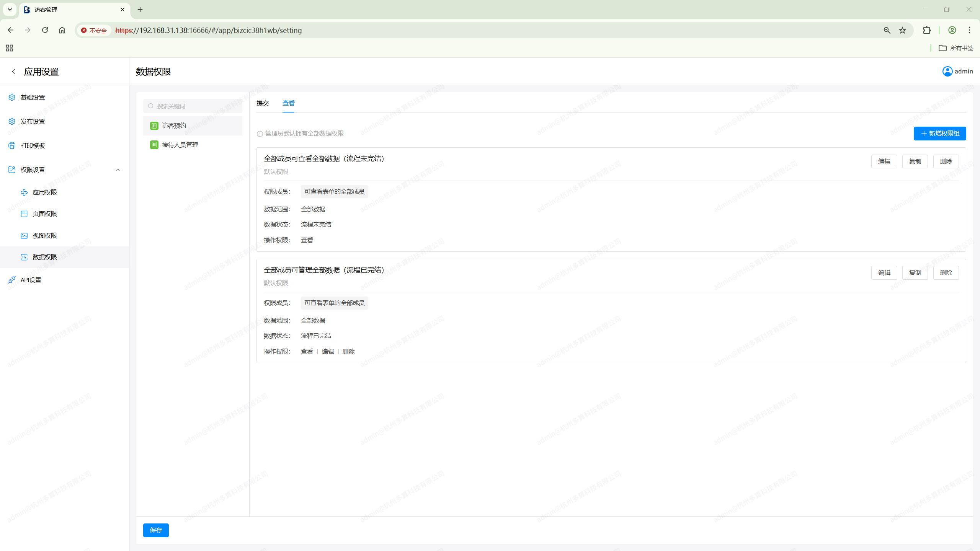Click the 应用权限 sidebar icon
Image resolution: width=980 pixels, height=551 pixels.
24,192
